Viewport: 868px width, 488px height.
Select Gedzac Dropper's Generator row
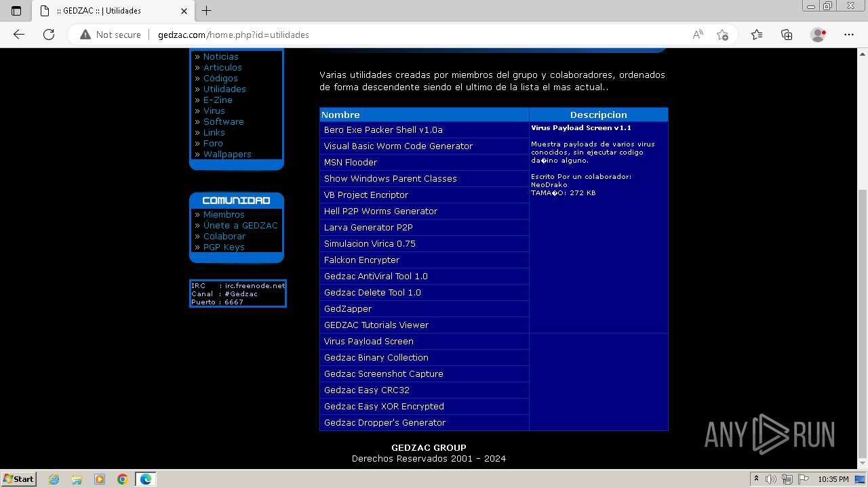click(x=424, y=422)
